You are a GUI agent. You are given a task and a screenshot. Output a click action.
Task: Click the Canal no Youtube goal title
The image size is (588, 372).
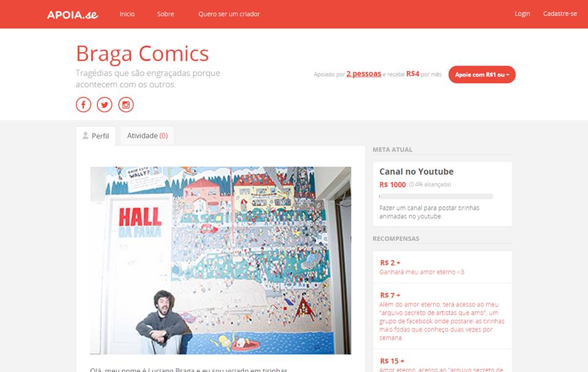click(x=417, y=172)
